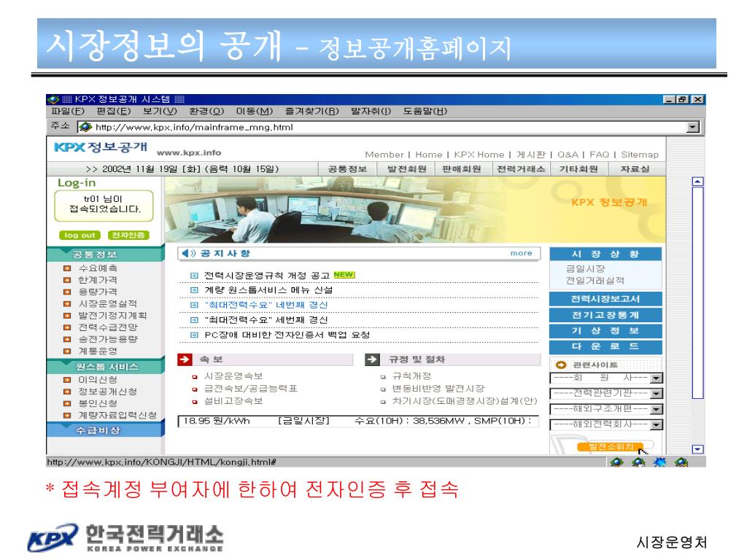
Task: Click the icon beside 계량자료입력신청
Action: pos(67,416)
